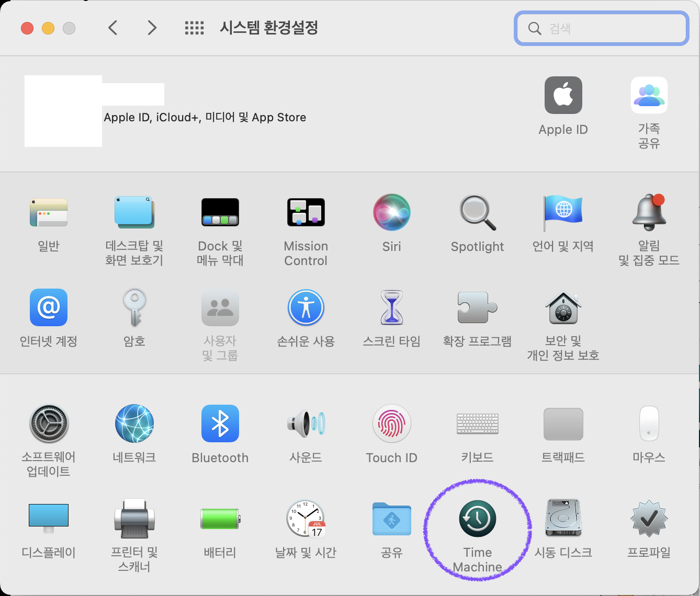Show all preferences via grid button
Screen dimensions: 700x596
[x=195, y=28]
